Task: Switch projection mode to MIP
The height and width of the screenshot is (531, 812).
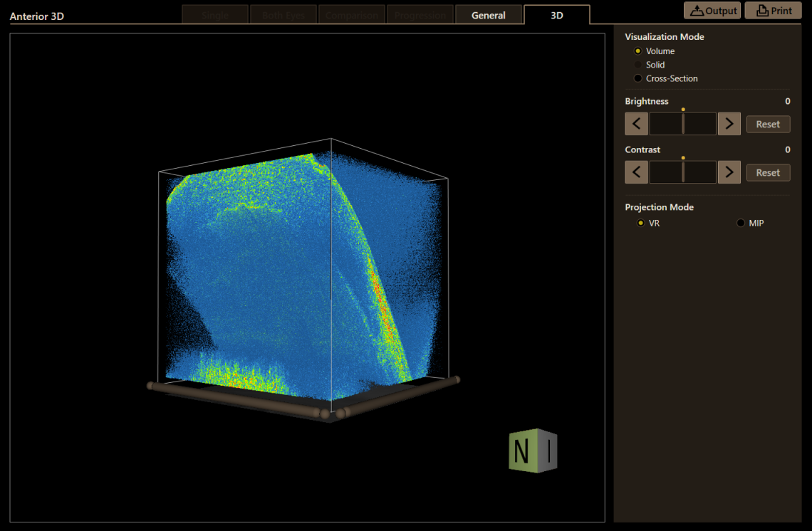Action: pos(740,223)
